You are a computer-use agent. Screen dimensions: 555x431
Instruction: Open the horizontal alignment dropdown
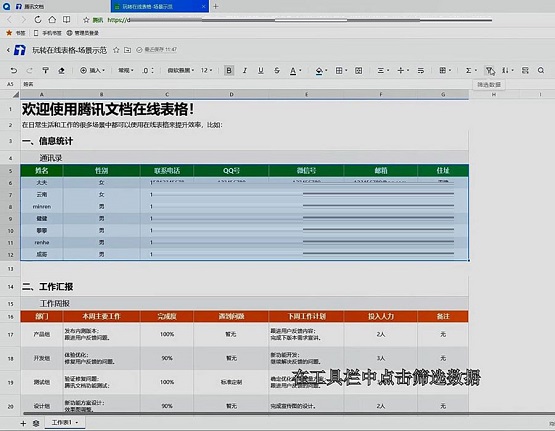[383, 70]
